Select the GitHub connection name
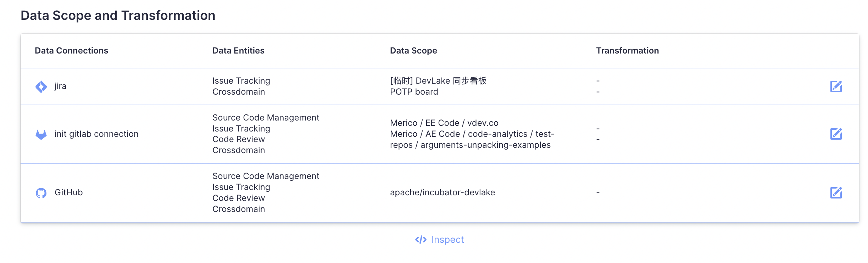Image resolution: width=868 pixels, height=263 pixels. pos(69,192)
